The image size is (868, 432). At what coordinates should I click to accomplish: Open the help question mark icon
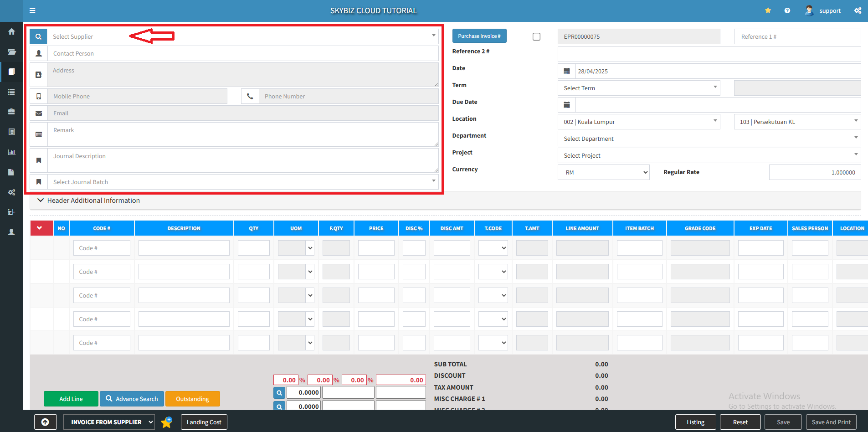[787, 10]
